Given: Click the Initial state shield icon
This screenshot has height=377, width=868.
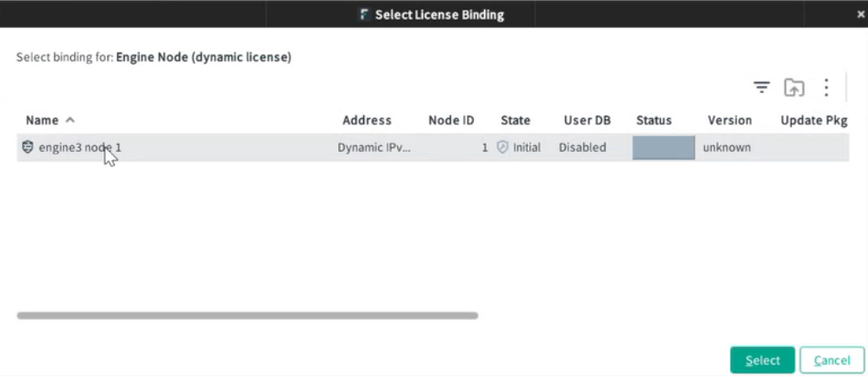Looking at the screenshot, I should coord(503,148).
